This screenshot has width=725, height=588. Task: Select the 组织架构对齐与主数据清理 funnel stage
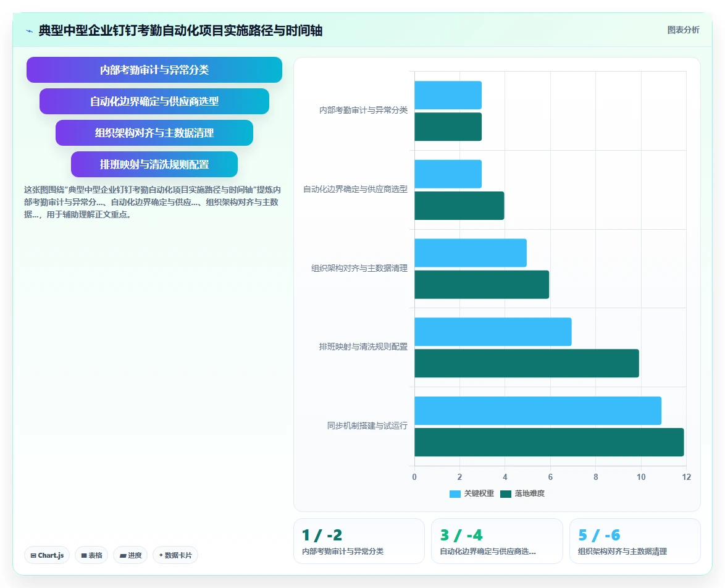(x=154, y=133)
